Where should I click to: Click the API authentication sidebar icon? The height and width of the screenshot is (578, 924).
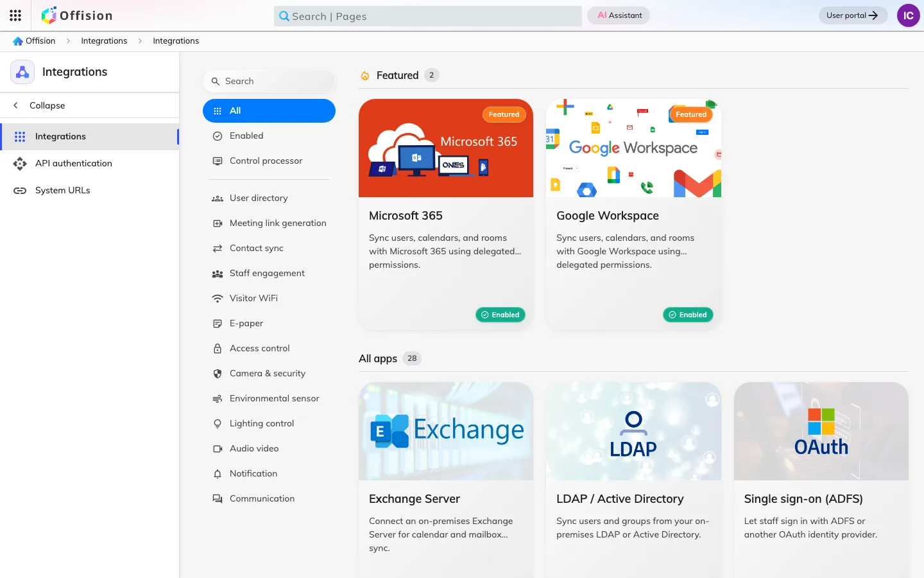20,164
